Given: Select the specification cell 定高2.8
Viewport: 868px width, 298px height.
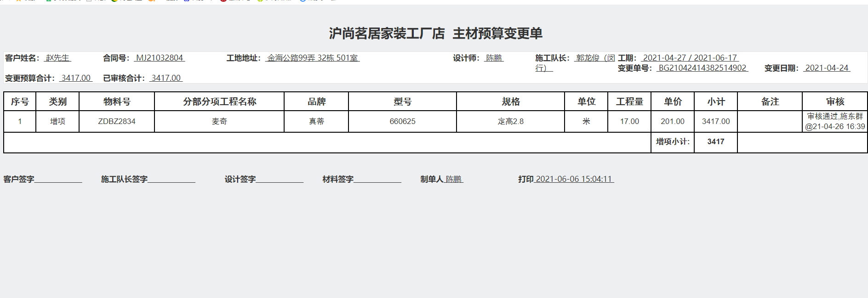Looking at the screenshot, I should pos(510,121).
